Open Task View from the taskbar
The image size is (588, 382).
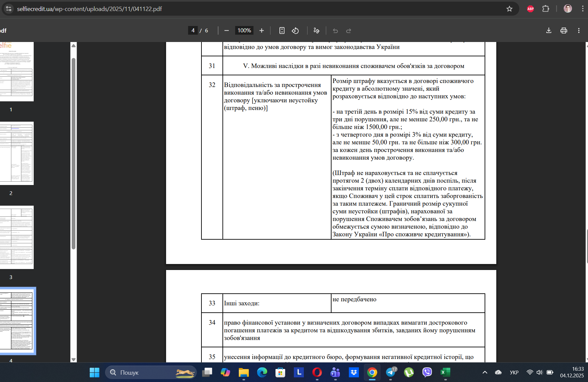pyautogui.click(x=207, y=372)
